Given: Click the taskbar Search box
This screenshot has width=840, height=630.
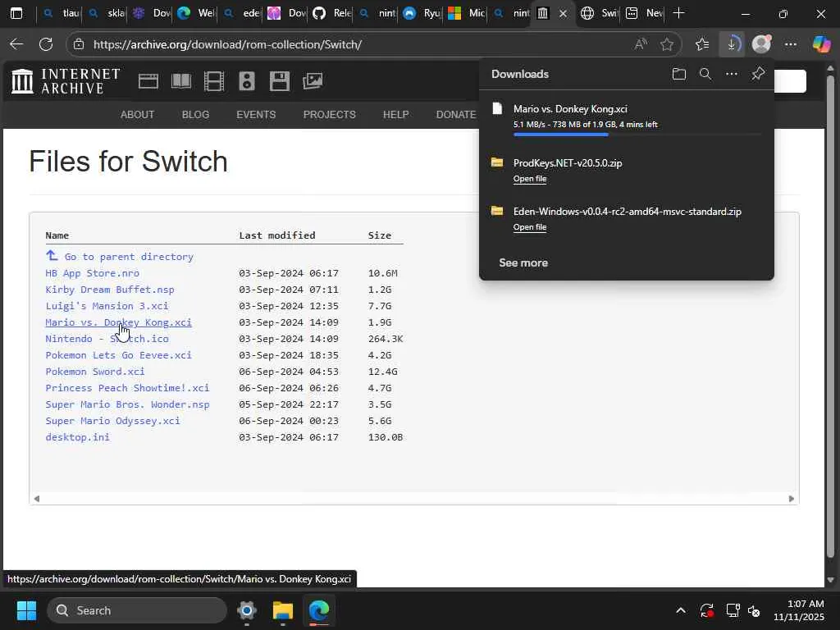Looking at the screenshot, I should [137, 610].
